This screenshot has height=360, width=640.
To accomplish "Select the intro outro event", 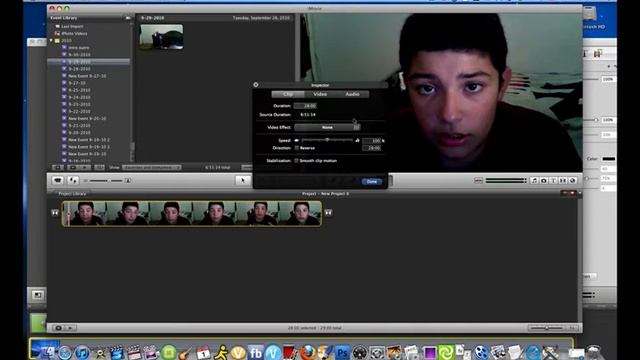I will pyautogui.click(x=78, y=47).
